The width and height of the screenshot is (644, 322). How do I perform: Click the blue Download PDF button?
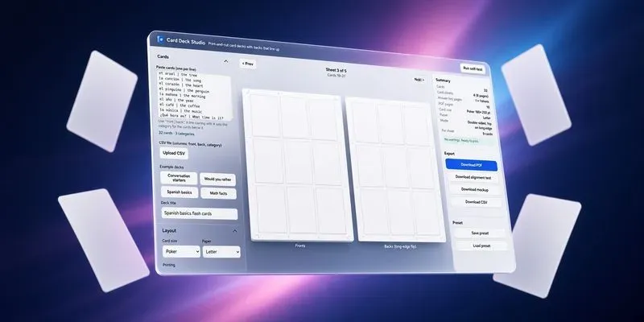coord(471,165)
